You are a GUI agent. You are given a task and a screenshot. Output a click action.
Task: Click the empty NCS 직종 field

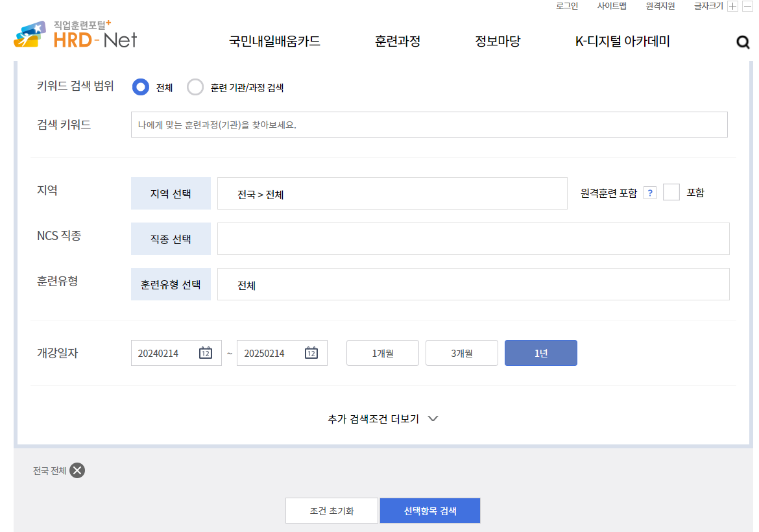(473, 239)
